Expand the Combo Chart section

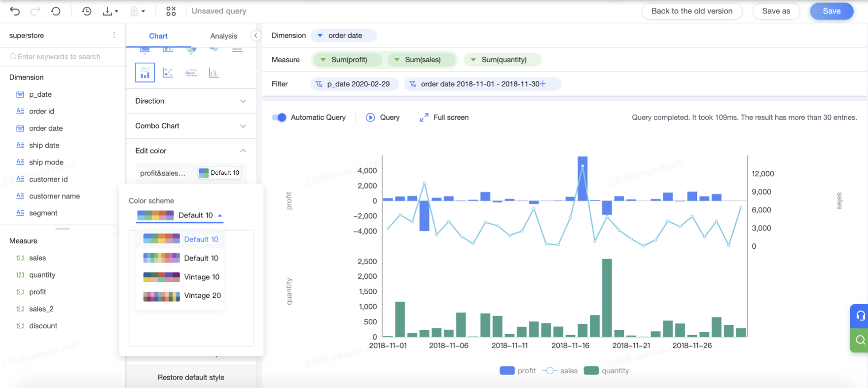tap(191, 126)
